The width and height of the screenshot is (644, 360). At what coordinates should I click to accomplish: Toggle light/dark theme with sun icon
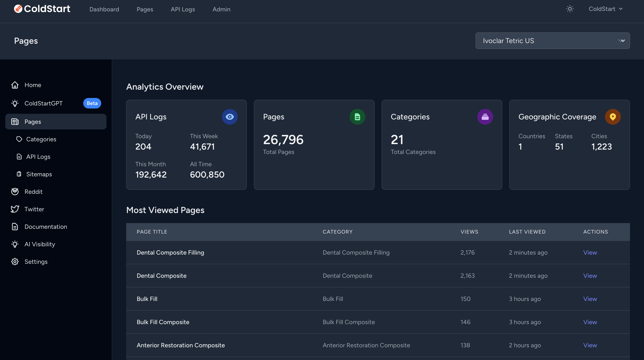570,9
